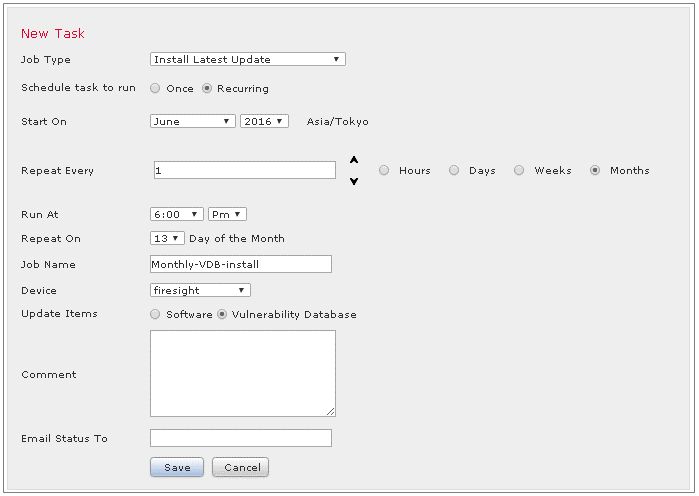This screenshot has width=699, height=496.
Task: Open the day 13 Repeat On dropdown
Action: click(x=167, y=238)
